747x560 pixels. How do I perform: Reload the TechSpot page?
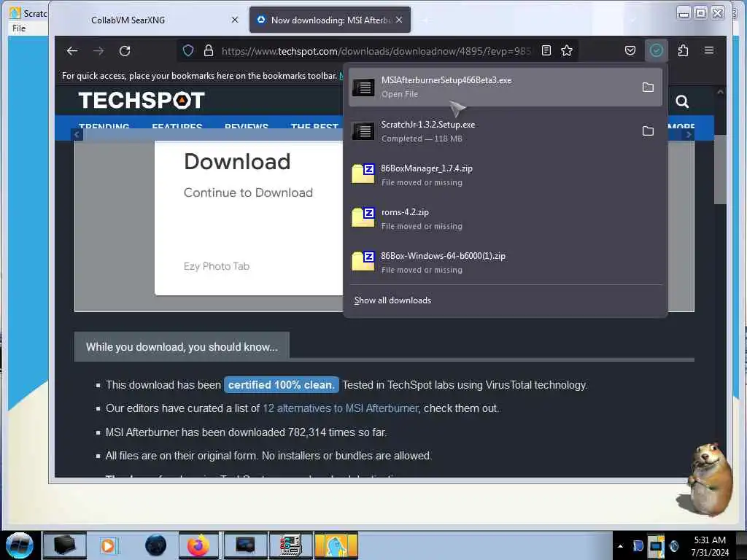[125, 51]
